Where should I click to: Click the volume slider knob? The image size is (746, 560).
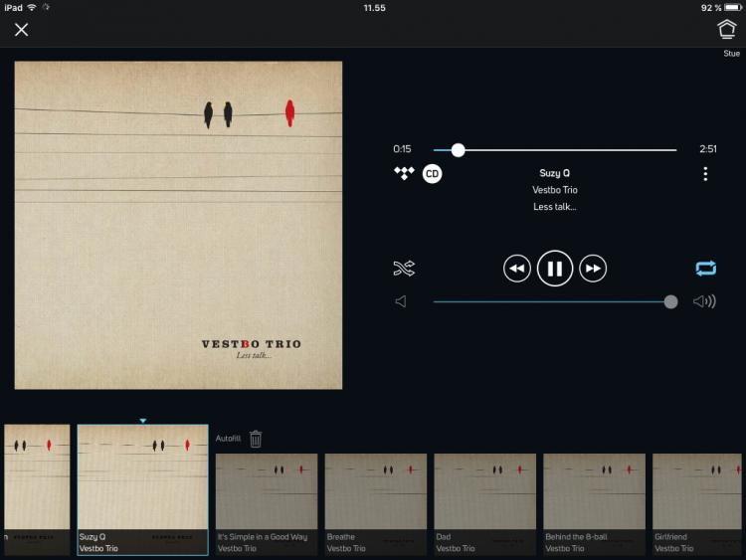[670, 301]
